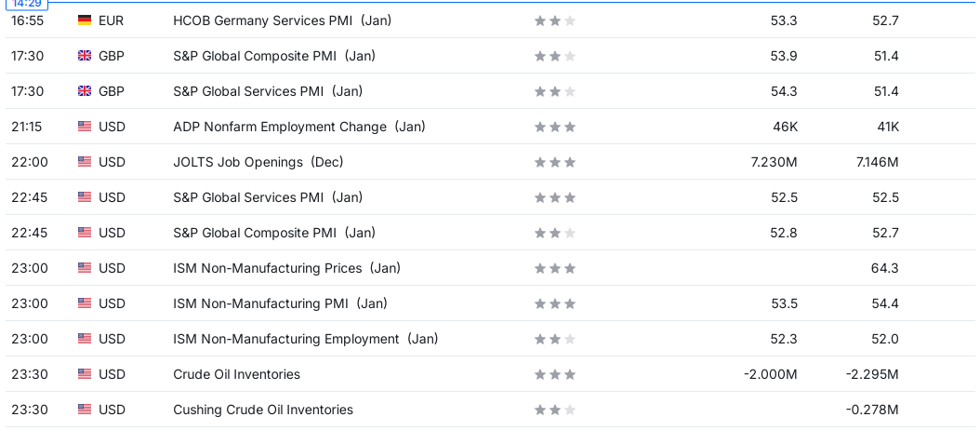The width and height of the screenshot is (980, 444).
Task: Click importance stars for Crude Oil Inventories
Action: click(555, 374)
